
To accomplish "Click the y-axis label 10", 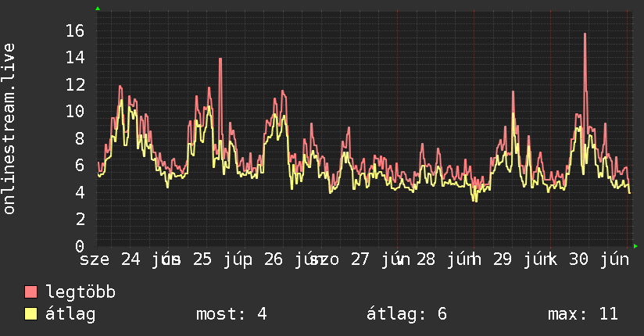I will tap(75, 111).
